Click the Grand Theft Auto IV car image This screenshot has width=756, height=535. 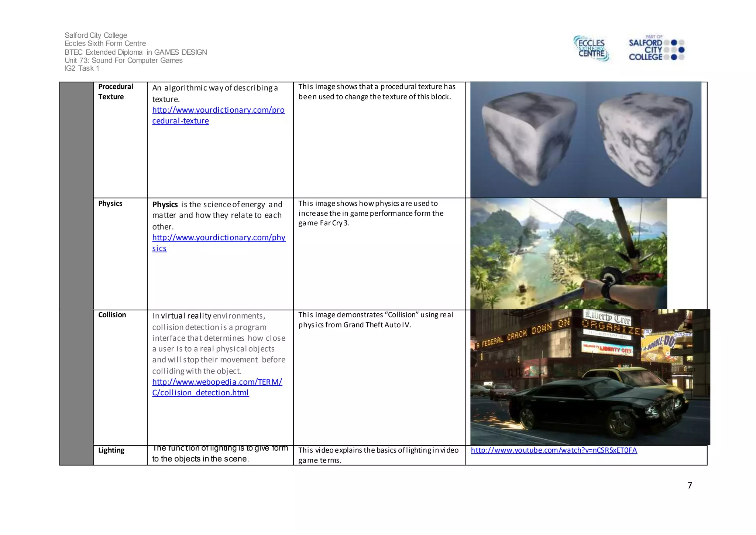(x=590, y=377)
